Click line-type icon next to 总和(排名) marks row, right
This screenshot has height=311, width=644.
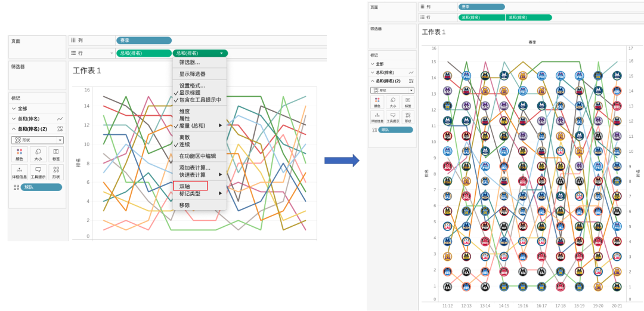tap(411, 72)
